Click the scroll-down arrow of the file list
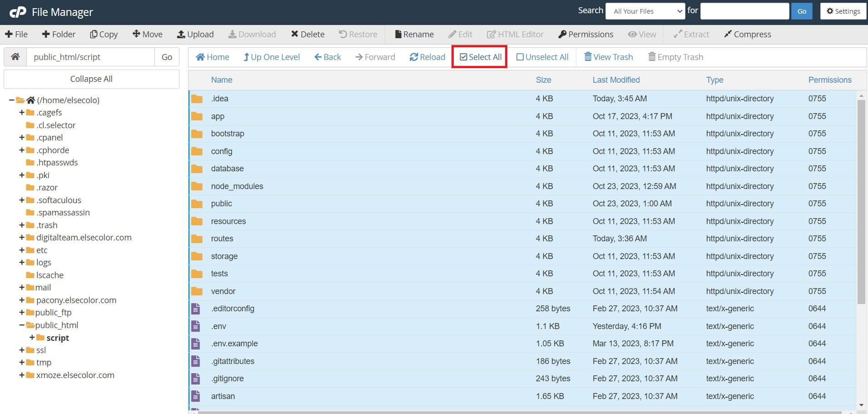868x414 pixels. click(861, 405)
